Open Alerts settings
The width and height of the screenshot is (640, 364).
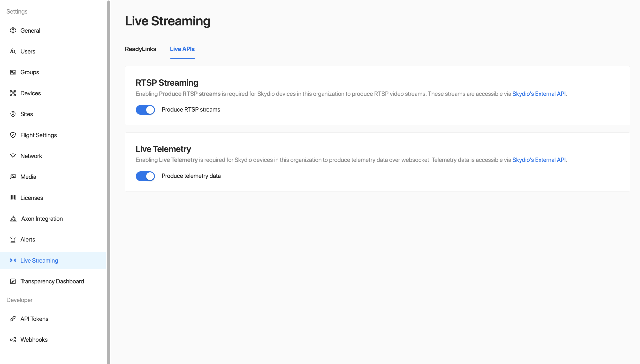pos(28,240)
